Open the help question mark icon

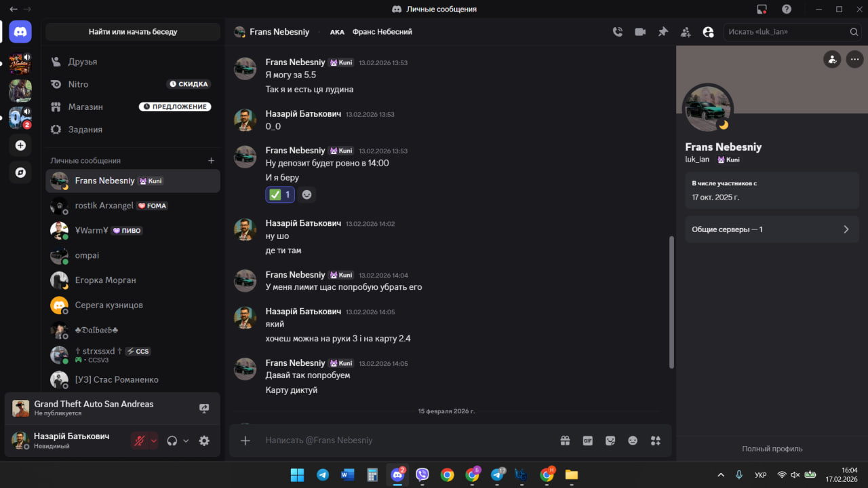(787, 10)
